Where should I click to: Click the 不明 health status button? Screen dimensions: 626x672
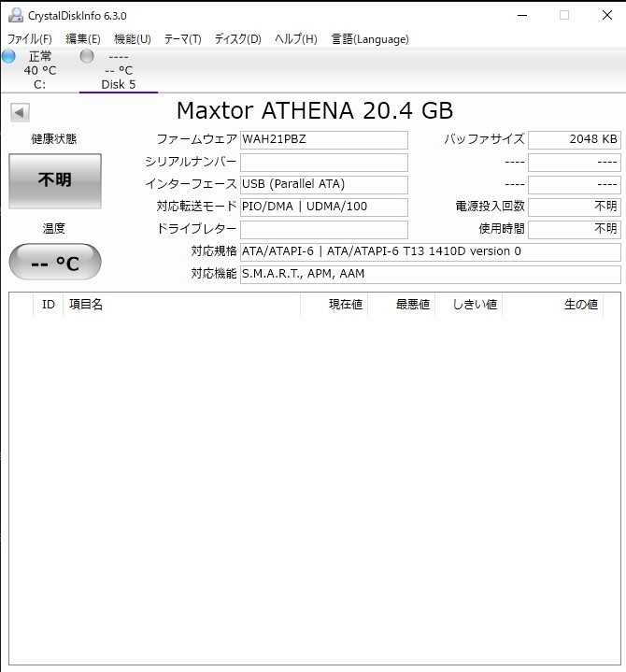tap(55, 181)
